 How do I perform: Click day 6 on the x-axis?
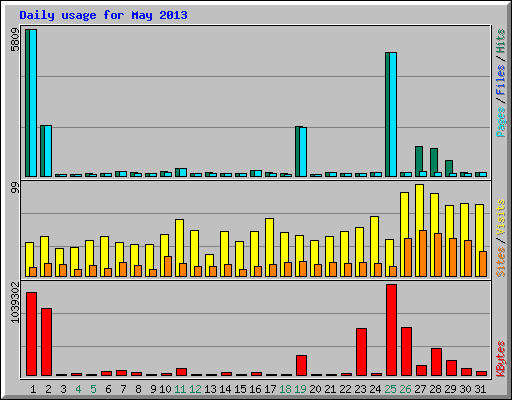coord(108,389)
